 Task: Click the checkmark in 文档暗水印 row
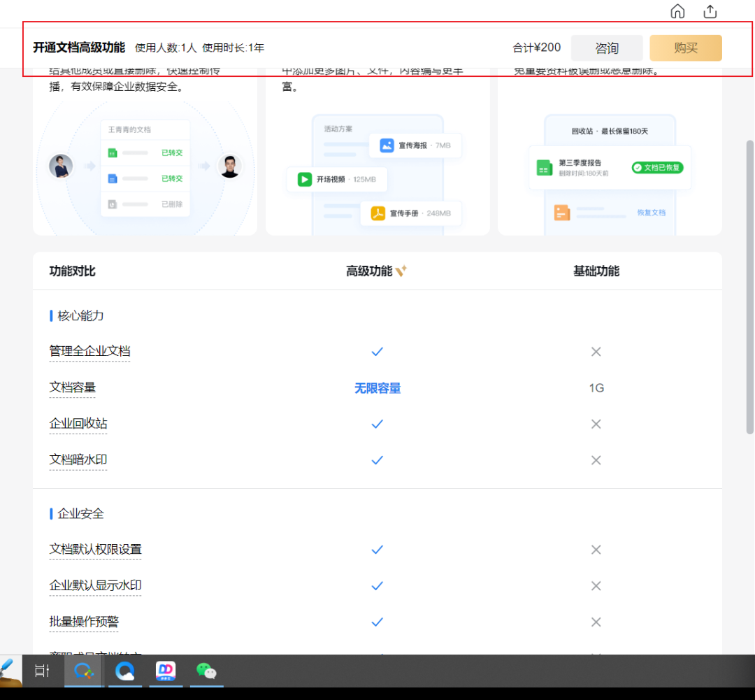[x=377, y=460]
